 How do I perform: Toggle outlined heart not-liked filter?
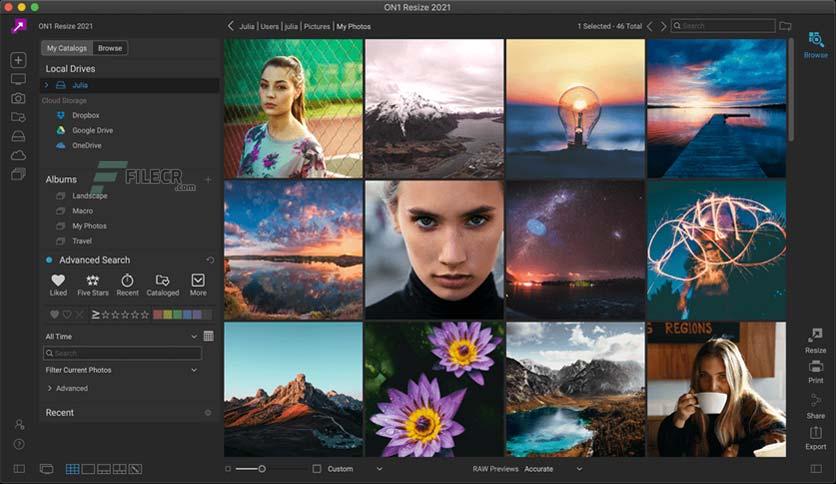tap(67, 314)
